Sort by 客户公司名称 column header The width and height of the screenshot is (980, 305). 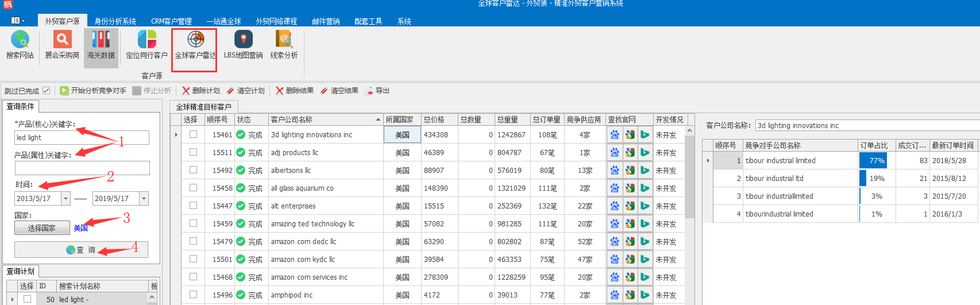[325, 119]
